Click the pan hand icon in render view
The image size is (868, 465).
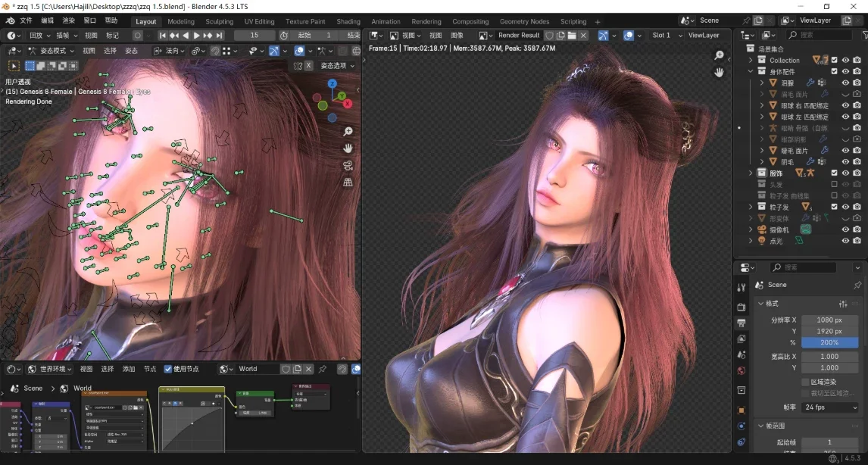pos(719,72)
